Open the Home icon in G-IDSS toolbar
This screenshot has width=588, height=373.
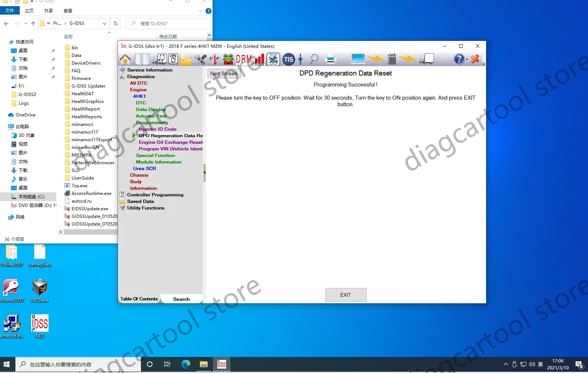click(x=125, y=59)
